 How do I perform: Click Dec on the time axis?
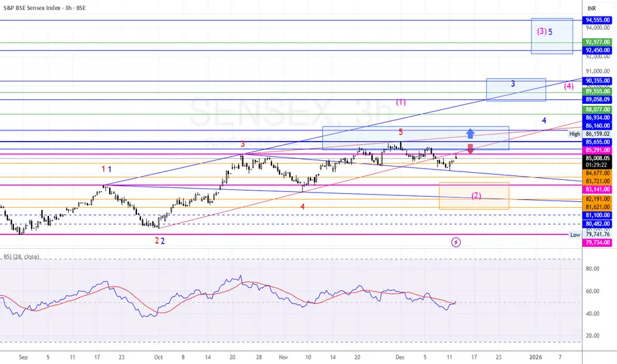point(400,357)
